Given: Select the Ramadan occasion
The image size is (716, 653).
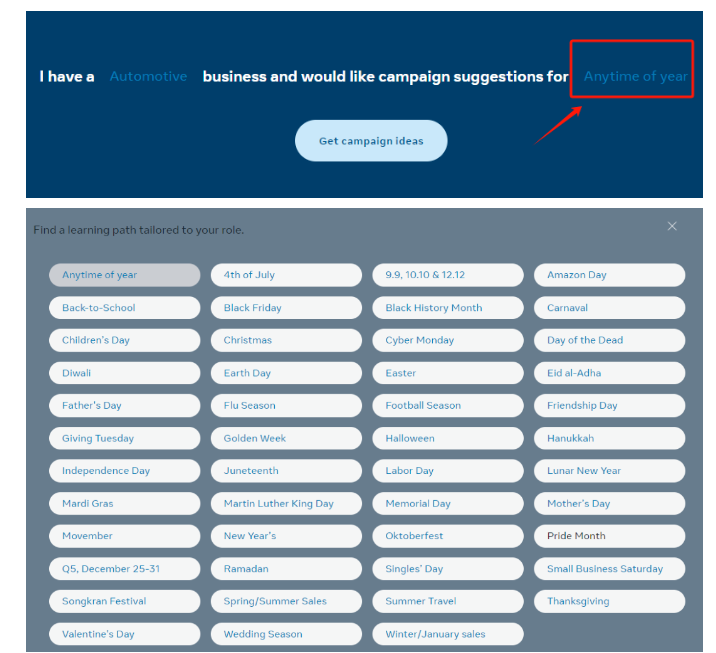Looking at the screenshot, I should coord(286,569).
